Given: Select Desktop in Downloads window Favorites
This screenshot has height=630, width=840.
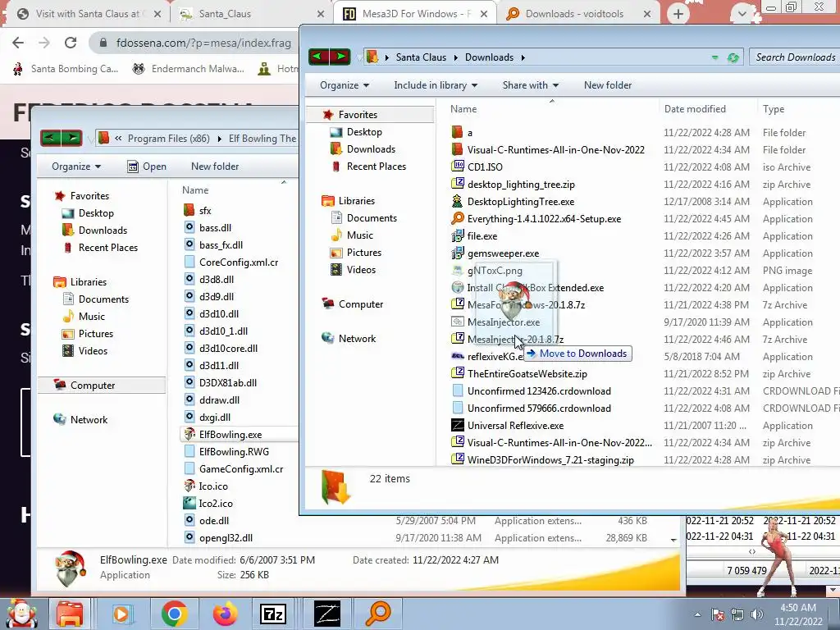Looking at the screenshot, I should [364, 132].
